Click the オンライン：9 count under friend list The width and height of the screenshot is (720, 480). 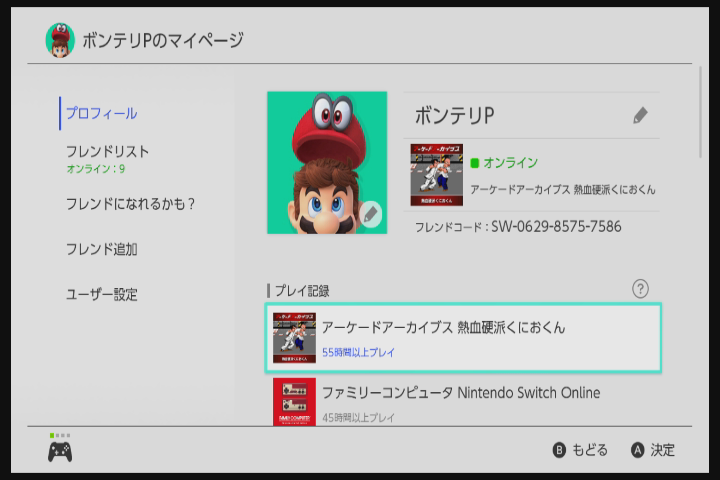point(96,169)
